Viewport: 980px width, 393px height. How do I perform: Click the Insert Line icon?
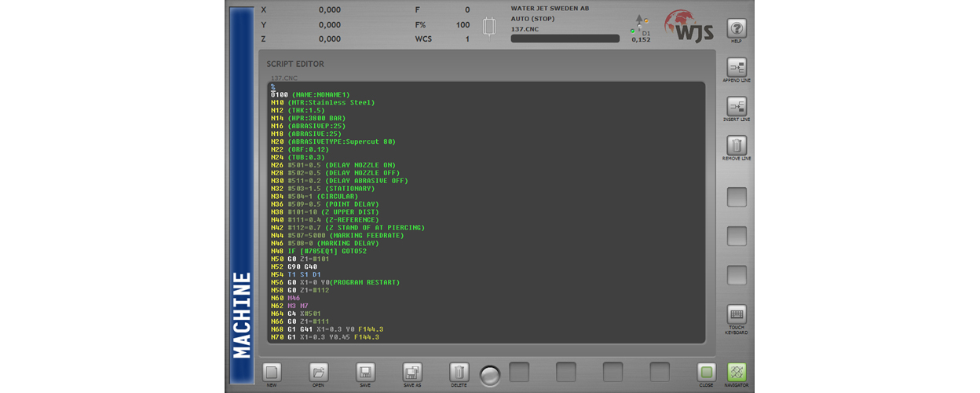pyautogui.click(x=736, y=107)
